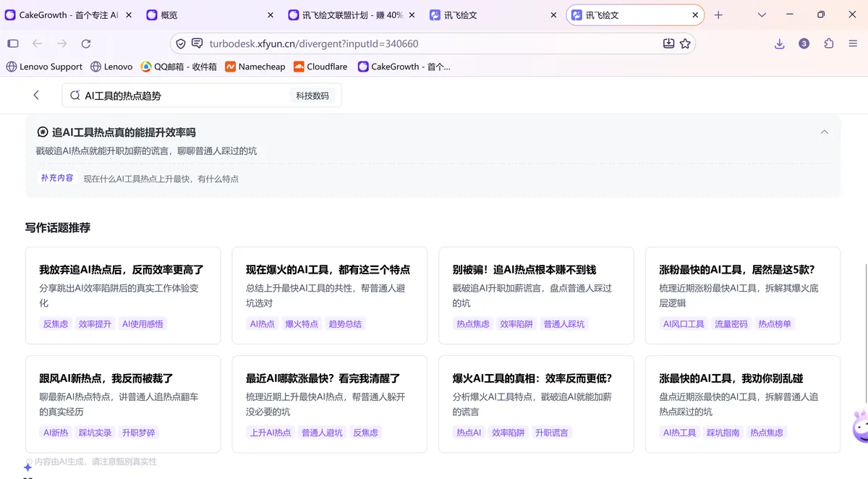Click the 普通人踩坑 tag
Image resolution: width=868 pixels, height=479 pixels.
[x=564, y=324]
